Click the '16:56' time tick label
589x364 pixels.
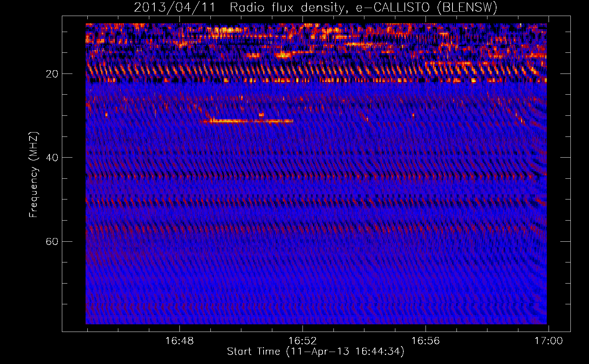[426, 341]
